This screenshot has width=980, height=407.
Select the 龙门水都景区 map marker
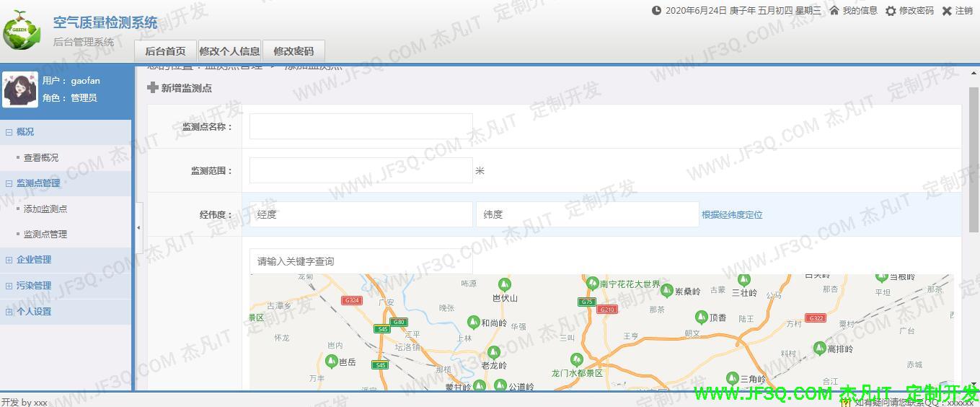(x=575, y=359)
